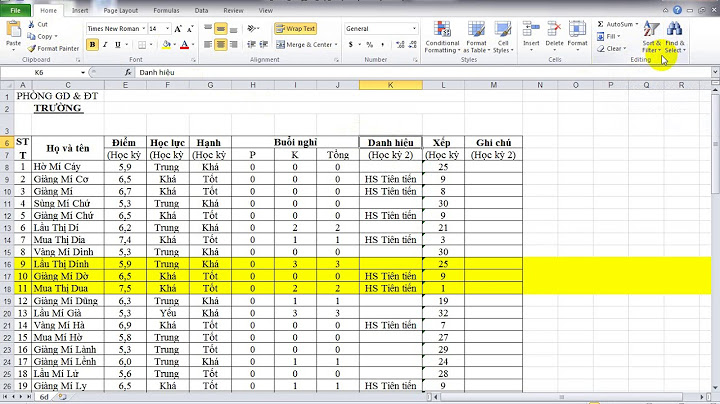
Task: Switch to the Insert tab
Action: click(80, 10)
